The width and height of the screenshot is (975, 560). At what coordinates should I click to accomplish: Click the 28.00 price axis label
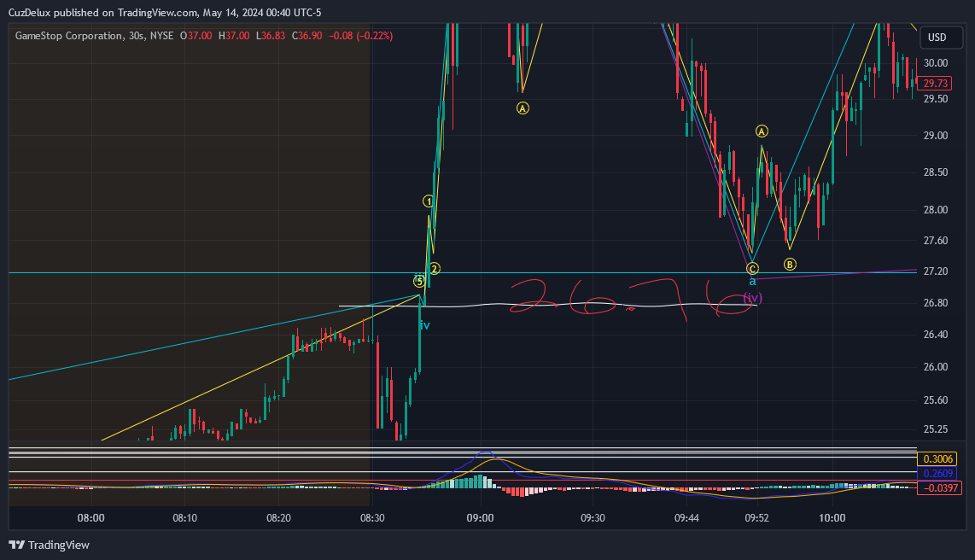coord(936,209)
